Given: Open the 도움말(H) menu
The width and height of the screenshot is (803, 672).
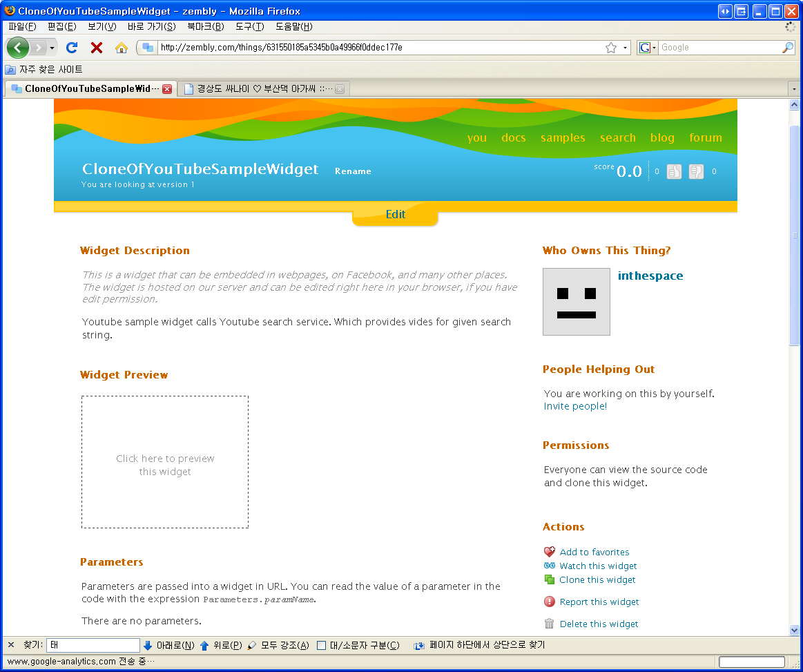Looking at the screenshot, I should coord(294,27).
